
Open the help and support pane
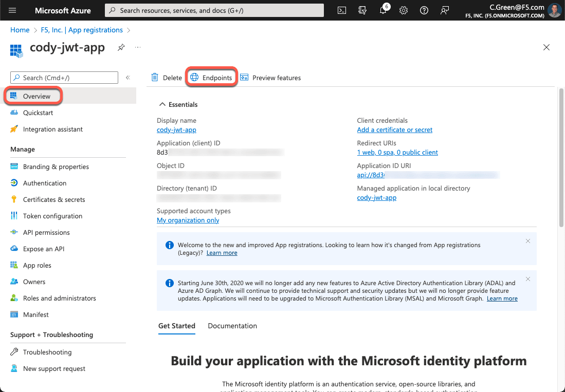pos(424,10)
